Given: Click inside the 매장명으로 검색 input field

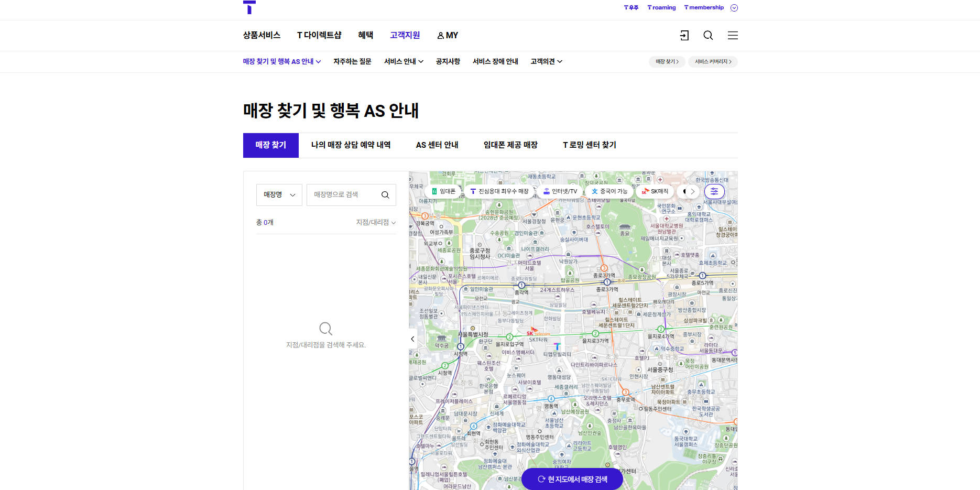Looking at the screenshot, I should [x=343, y=194].
